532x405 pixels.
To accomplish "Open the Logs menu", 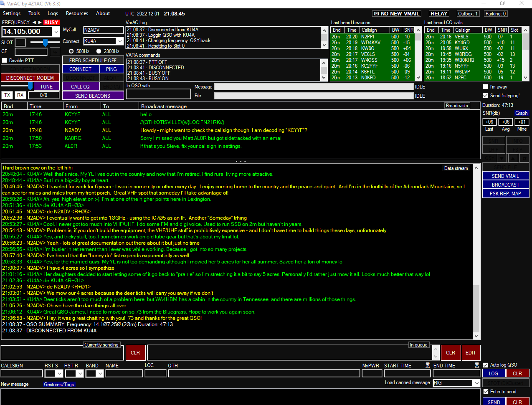I will (53, 13).
